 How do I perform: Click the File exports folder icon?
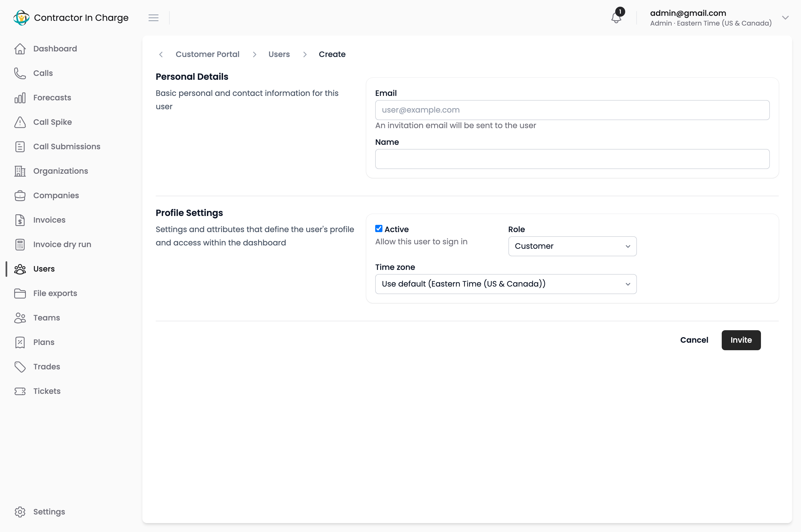coord(20,294)
